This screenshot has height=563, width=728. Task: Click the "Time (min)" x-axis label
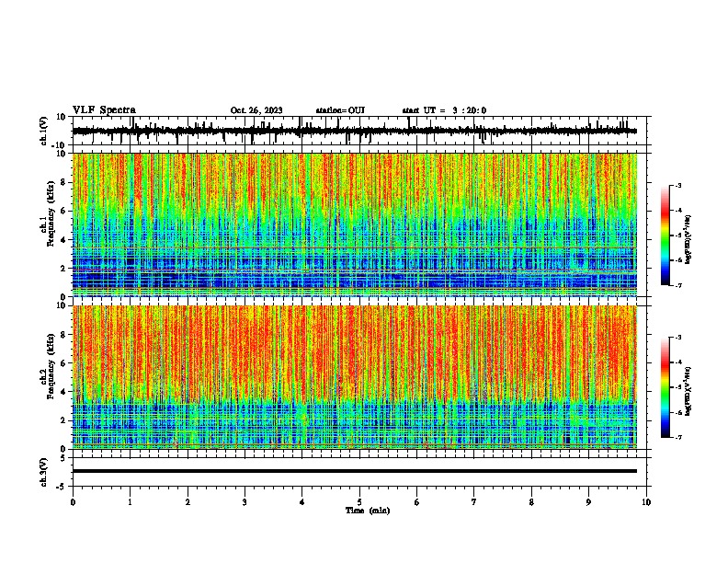[x=368, y=511]
